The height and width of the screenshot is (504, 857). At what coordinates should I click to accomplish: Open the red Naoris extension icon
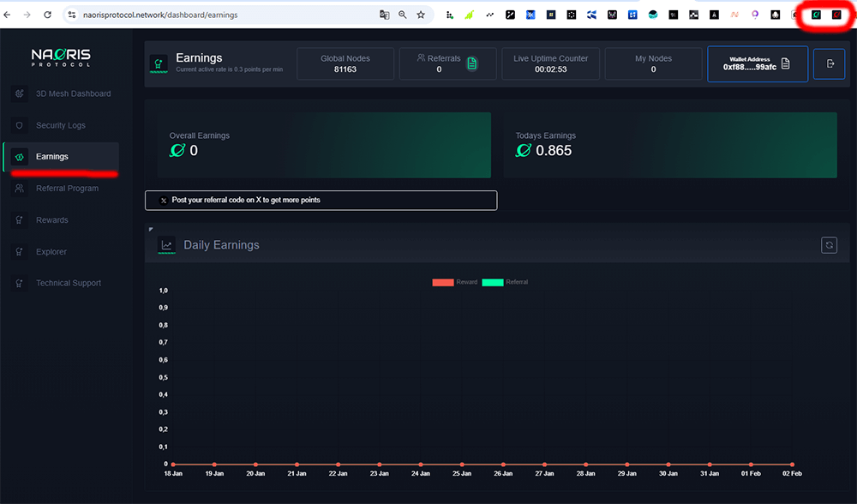point(836,15)
